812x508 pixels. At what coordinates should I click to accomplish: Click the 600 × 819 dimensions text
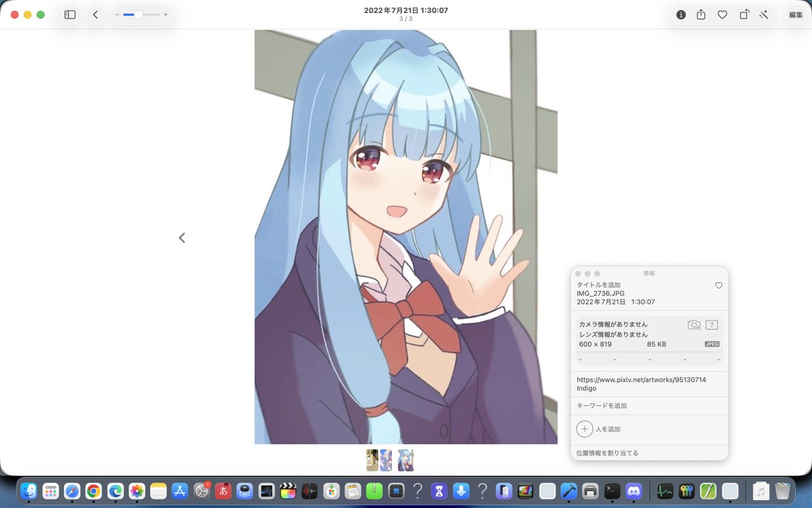(x=595, y=344)
